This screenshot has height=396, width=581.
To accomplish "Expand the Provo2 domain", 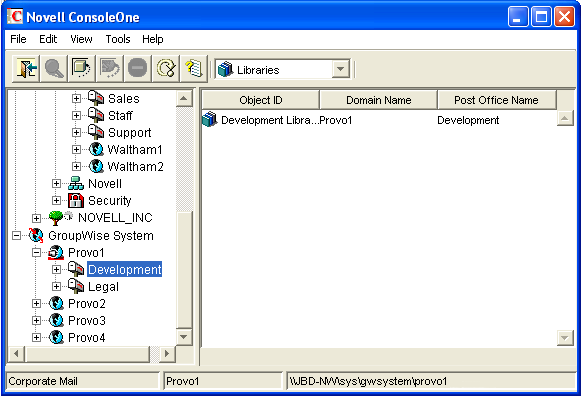I will [x=36, y=304].
